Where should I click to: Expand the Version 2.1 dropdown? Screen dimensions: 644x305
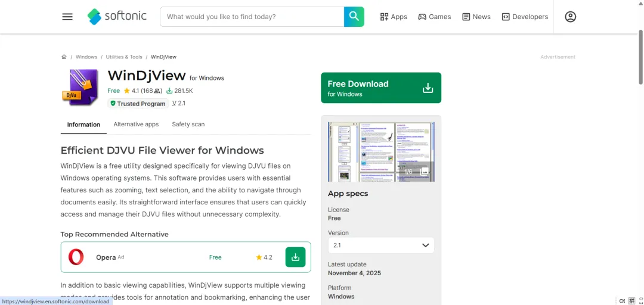pos(381,245)
